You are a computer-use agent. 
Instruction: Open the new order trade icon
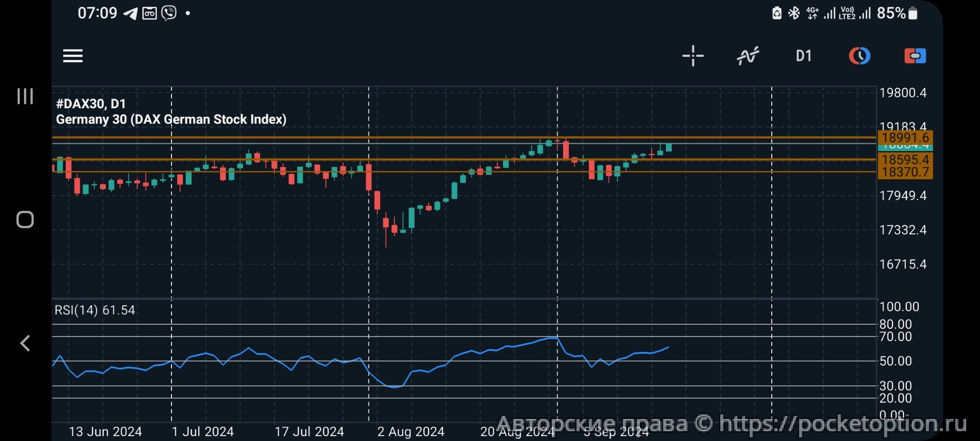tap(915, 56)
